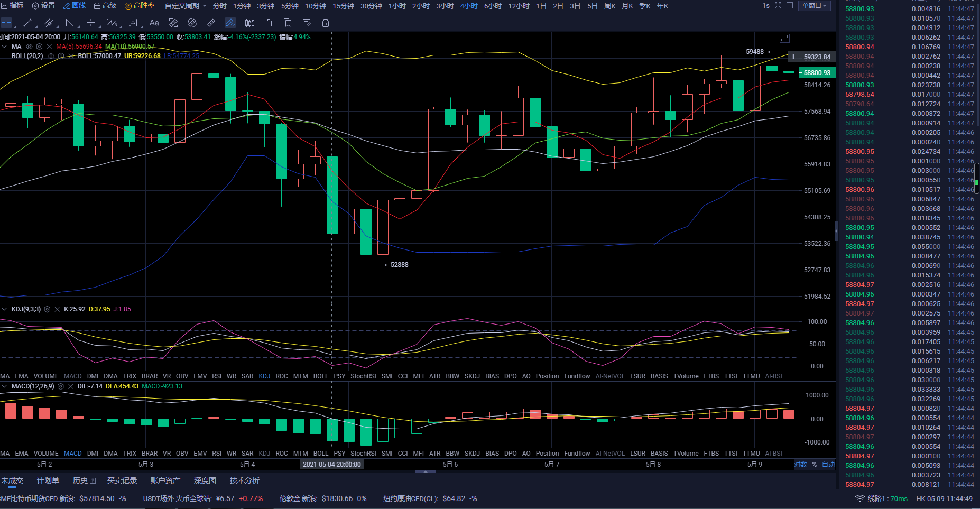Toggle MA indicator visibility eye
This screenshot has height=509, width=980.
tap(30, 47)
